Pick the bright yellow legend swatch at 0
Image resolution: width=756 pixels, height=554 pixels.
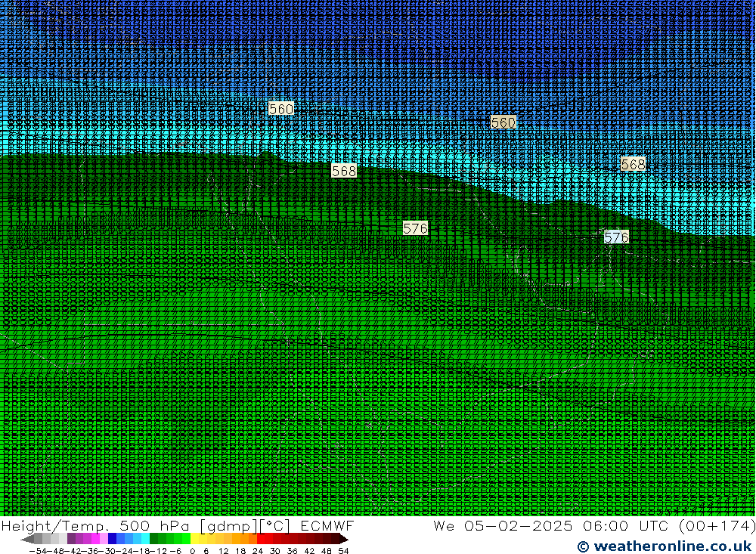pos(194,539)
